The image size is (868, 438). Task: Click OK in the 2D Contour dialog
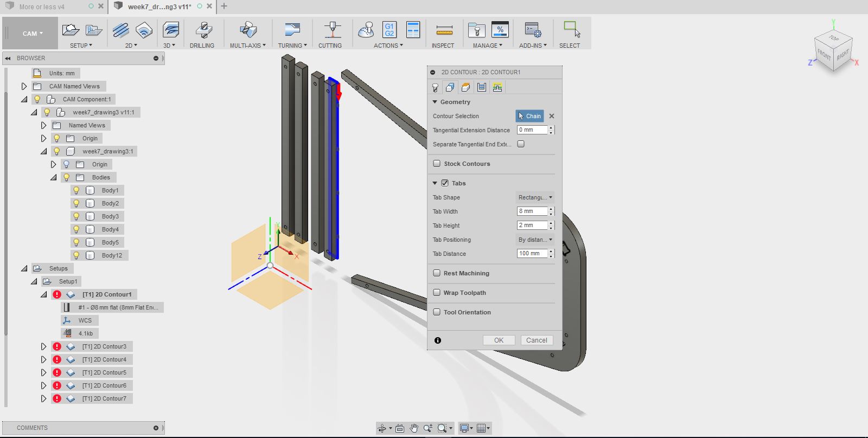499,340
